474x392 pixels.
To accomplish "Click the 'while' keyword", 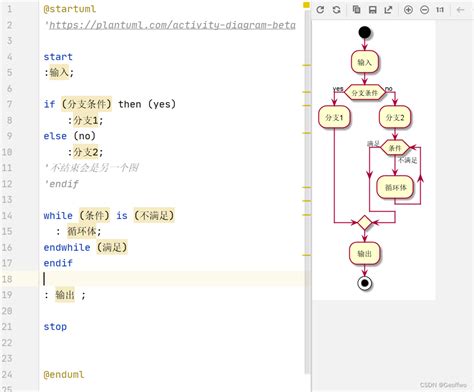I will [x=58, y=216].
